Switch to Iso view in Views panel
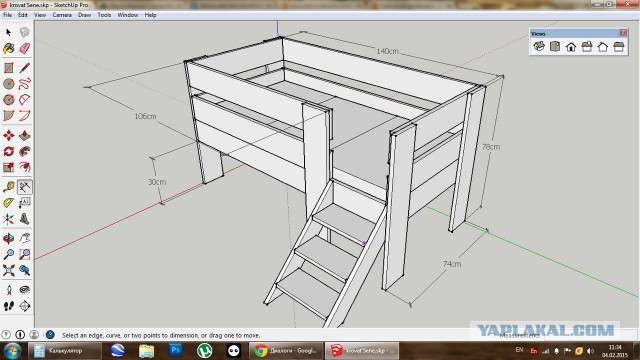 pos(539,47)
